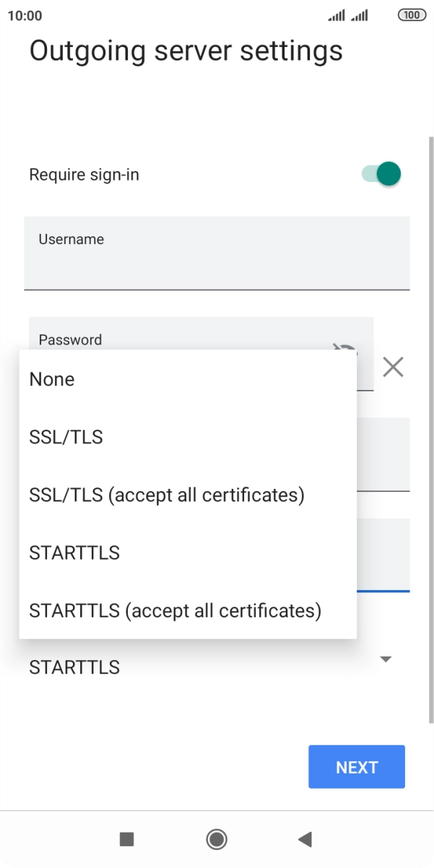Tap the second signal strength icon
Screen dimensions: 434x868
coord(360,15)
